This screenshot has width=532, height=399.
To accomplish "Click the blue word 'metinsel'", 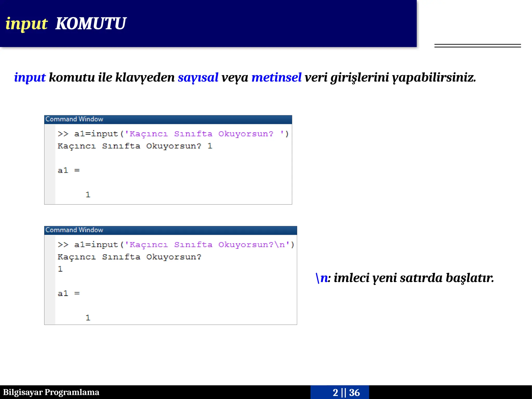I will [x=276, y=77].
